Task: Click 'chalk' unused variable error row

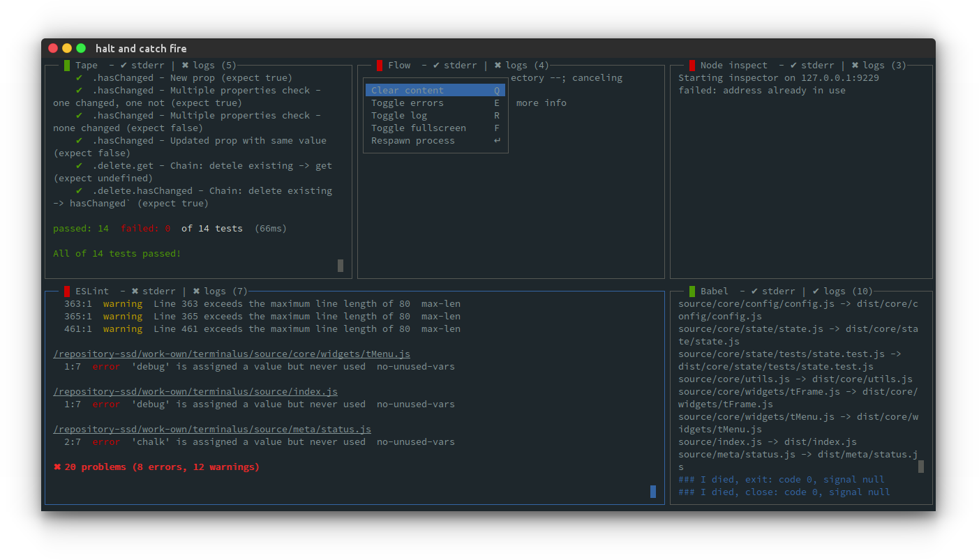Action: pyautogui.click(x=260, y=441)
